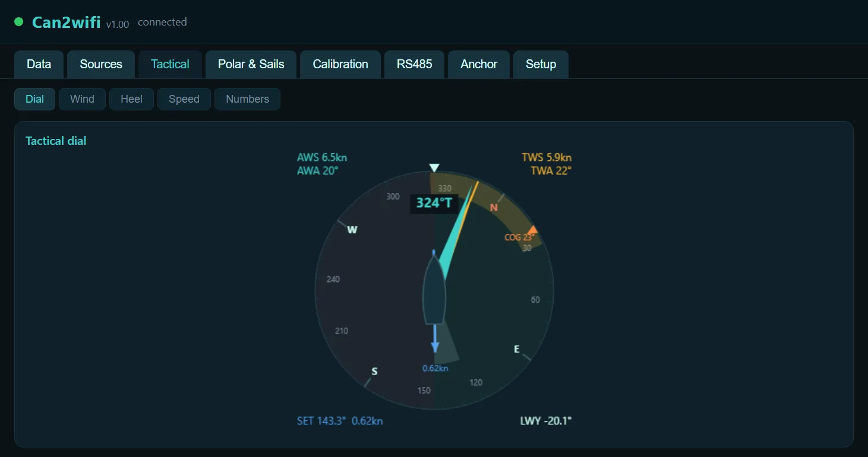Select the Dial sub-view button
Image resolution: width=868 pixels, height=457 pixels.
tap(34, 99)
